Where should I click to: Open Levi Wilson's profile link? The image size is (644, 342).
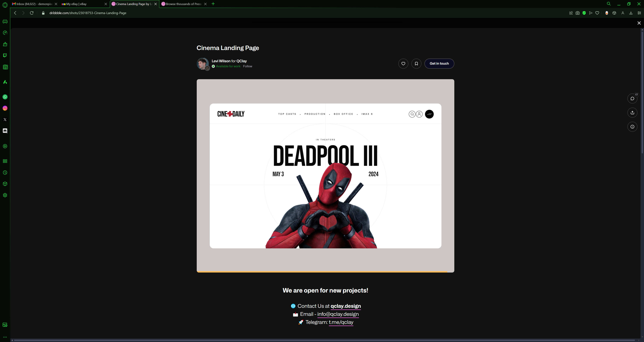[221, 61]
